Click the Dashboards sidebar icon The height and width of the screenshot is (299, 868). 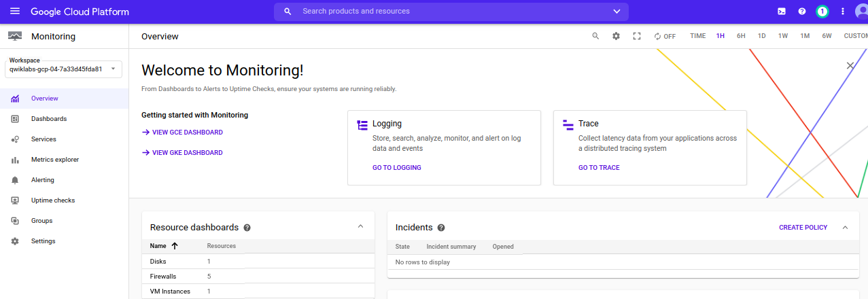[15, 119]
